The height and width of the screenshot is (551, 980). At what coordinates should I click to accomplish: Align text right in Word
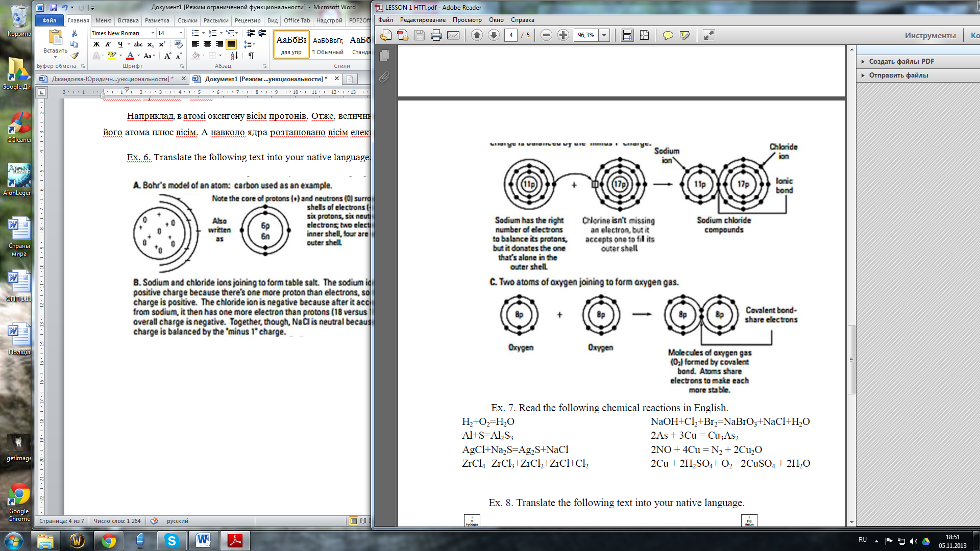coord(219,44)
